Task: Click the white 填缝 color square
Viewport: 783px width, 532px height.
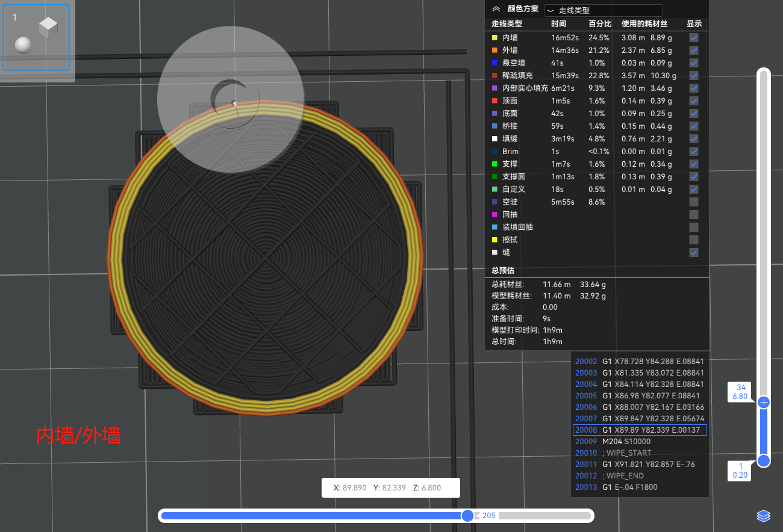Action: (494, 139)
